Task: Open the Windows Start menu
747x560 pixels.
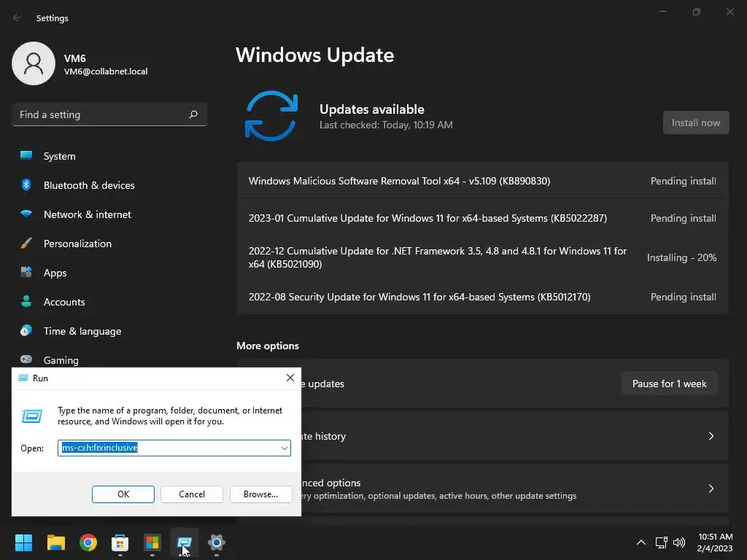Action: click(x=23, y=542)
